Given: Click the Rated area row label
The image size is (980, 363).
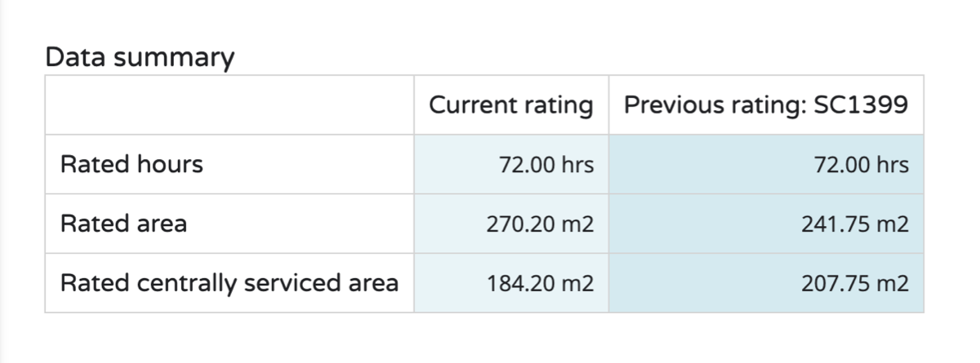Looking at the screenshot, I should tap(123, 224).
